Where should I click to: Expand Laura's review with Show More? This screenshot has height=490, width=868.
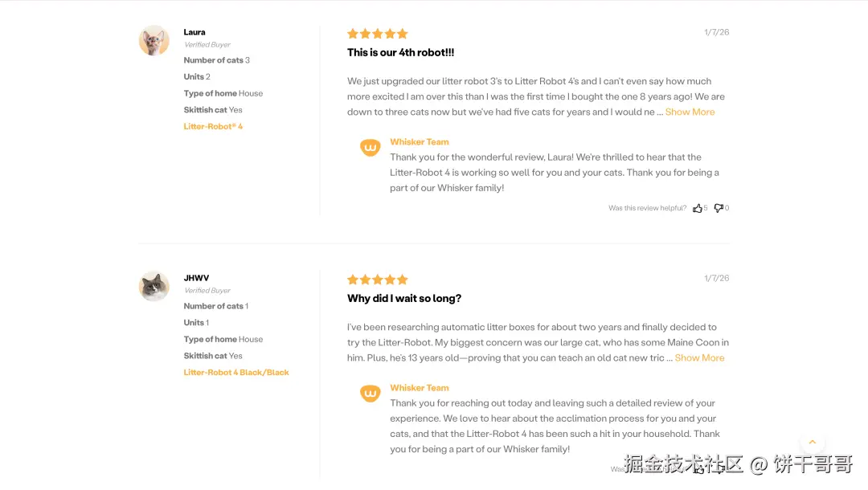point(690,112)
